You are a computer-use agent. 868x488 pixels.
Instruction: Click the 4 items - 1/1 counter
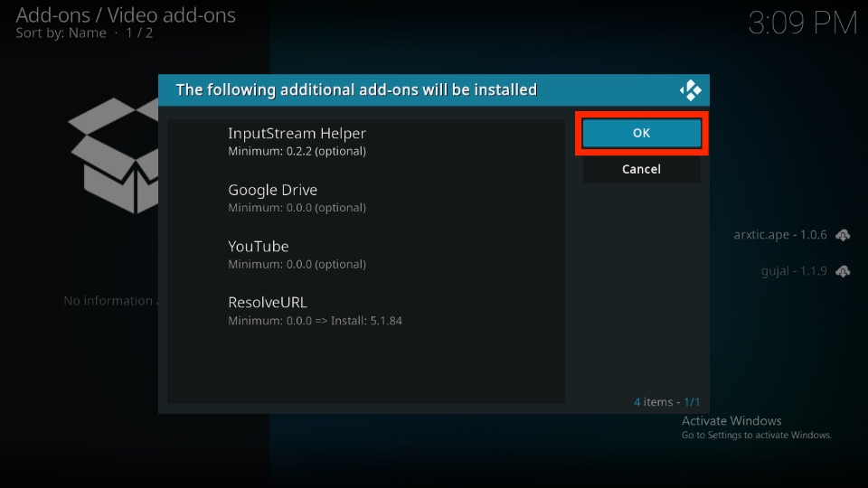pyautogui.click(x=666, y=401)
